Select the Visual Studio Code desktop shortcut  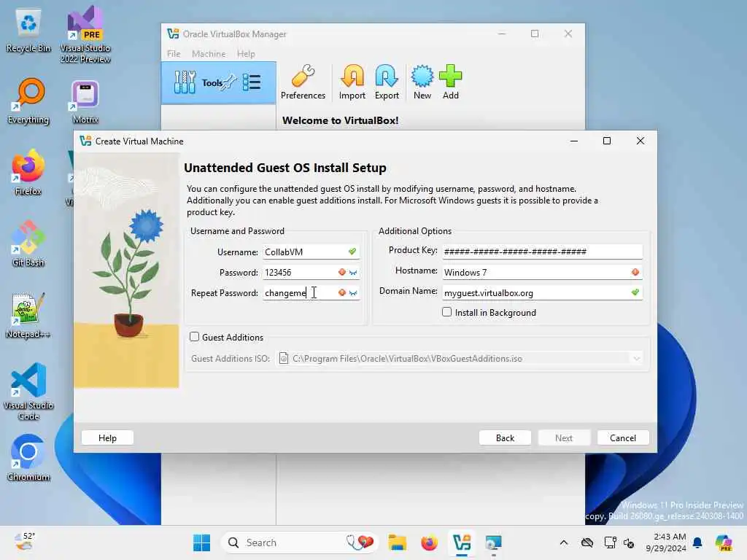[28, 392]
